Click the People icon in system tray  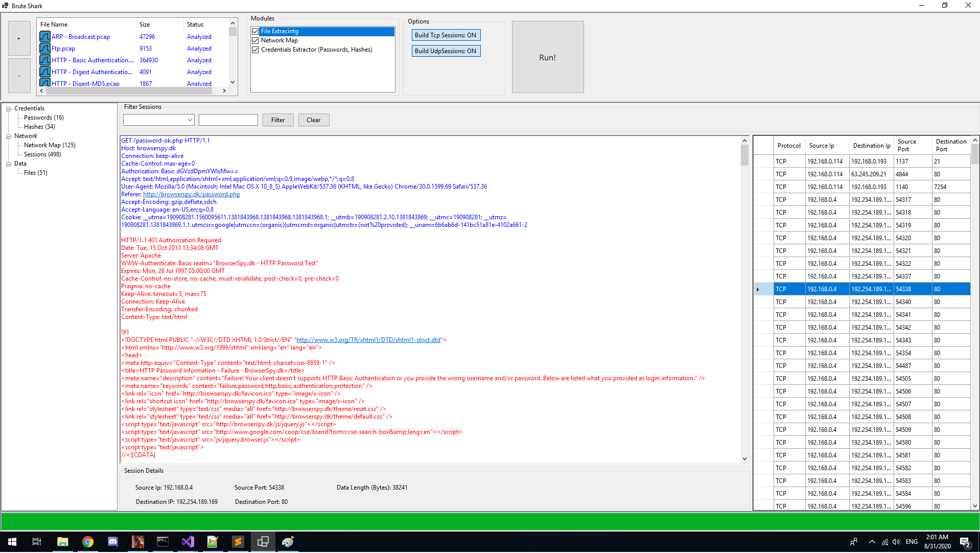tap(854, 542)
